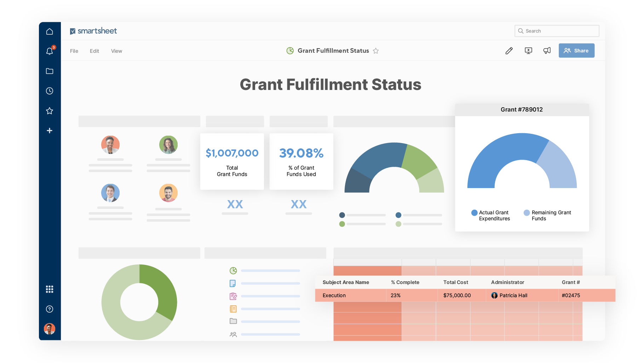Enter presentation mode via the monitor icon
This screenshot has height=363, width=644.
[528, 51]
